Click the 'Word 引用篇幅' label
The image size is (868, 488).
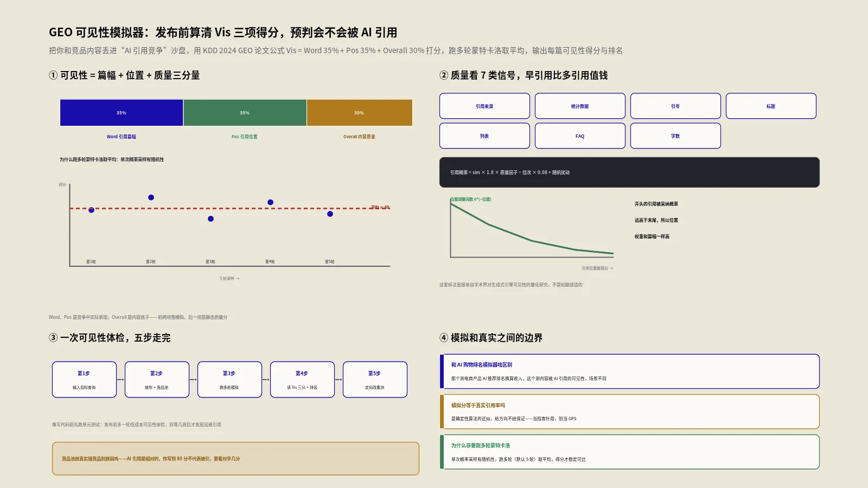pos(122,137)
